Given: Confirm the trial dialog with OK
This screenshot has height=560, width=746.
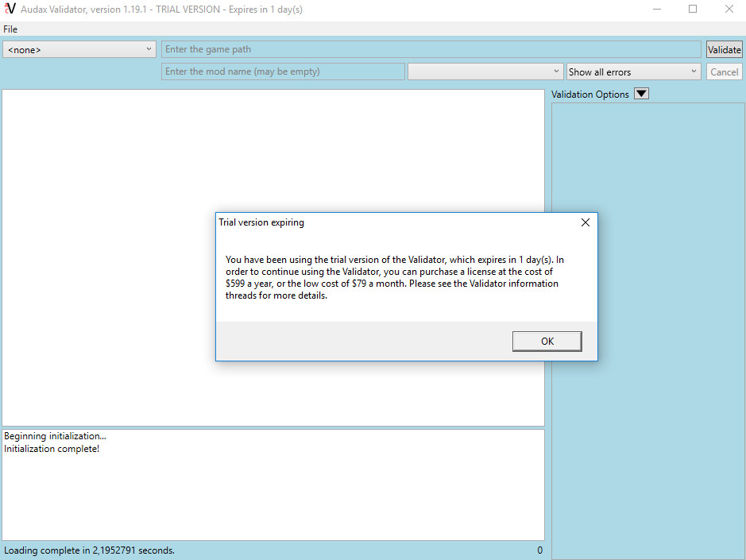Looking at the screenshot, I should (x=547, y=341).
